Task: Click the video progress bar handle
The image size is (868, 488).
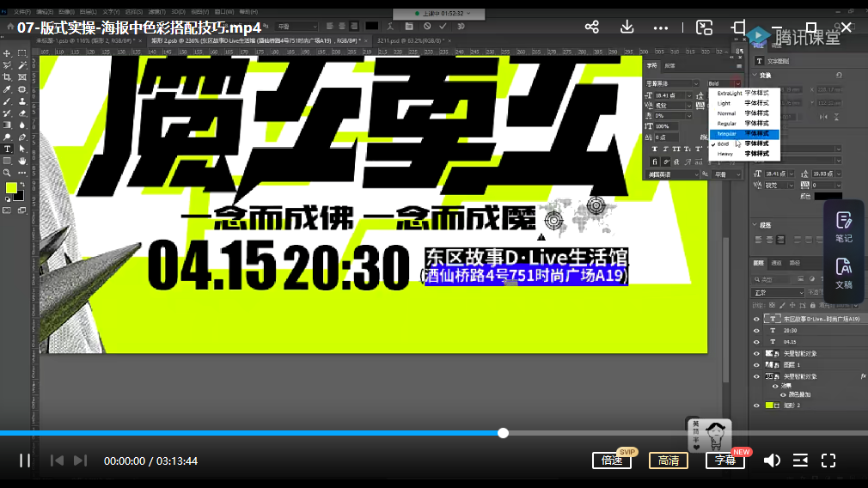Action: click(503, 433)
